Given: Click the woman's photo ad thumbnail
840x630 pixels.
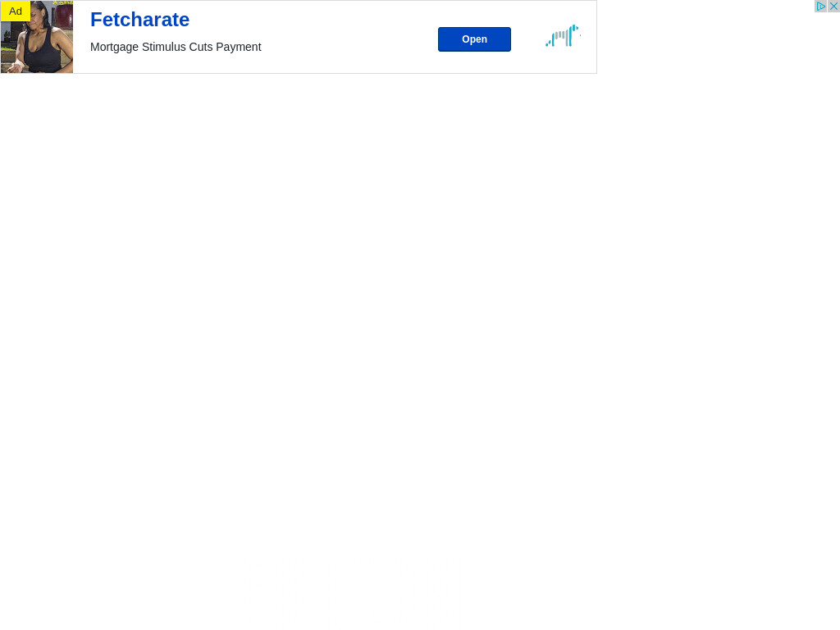Looking at the screenshot, I should 37,37.
